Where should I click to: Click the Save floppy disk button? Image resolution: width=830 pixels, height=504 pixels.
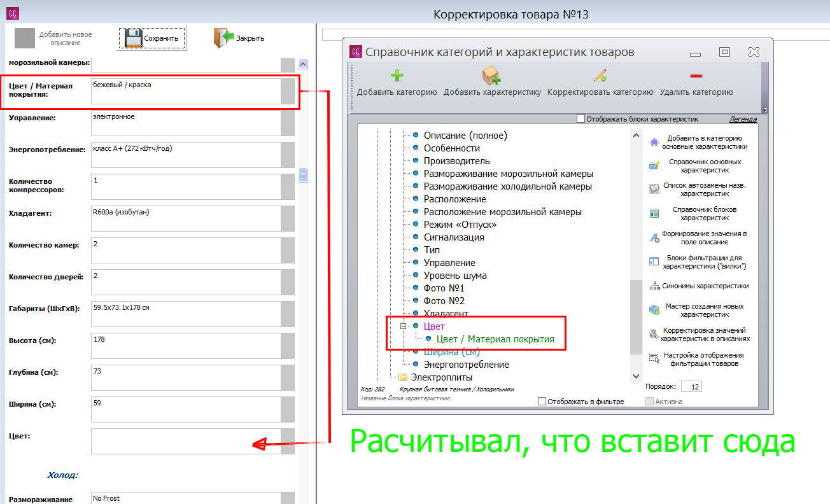tap(152, 38)
